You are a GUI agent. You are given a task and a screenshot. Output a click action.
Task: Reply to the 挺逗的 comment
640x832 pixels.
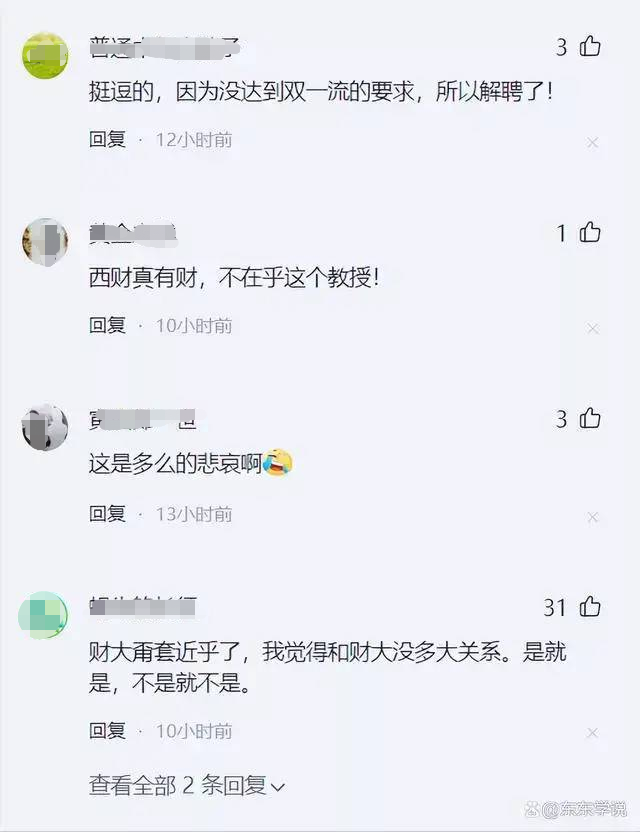pos(107,140)
